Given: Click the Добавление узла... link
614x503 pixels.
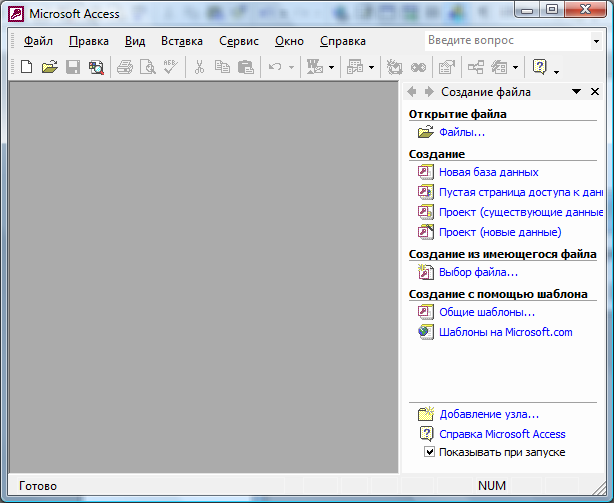Looking at the screenshot, I should [489, 414].
